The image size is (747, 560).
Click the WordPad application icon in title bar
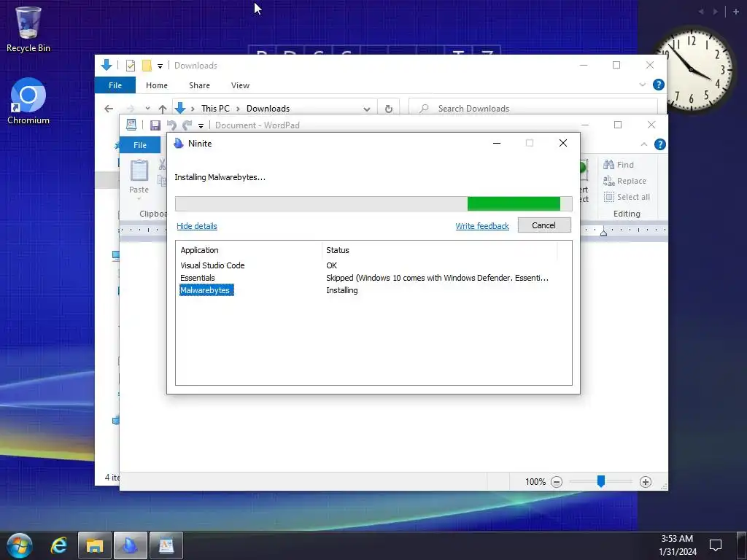131,125
